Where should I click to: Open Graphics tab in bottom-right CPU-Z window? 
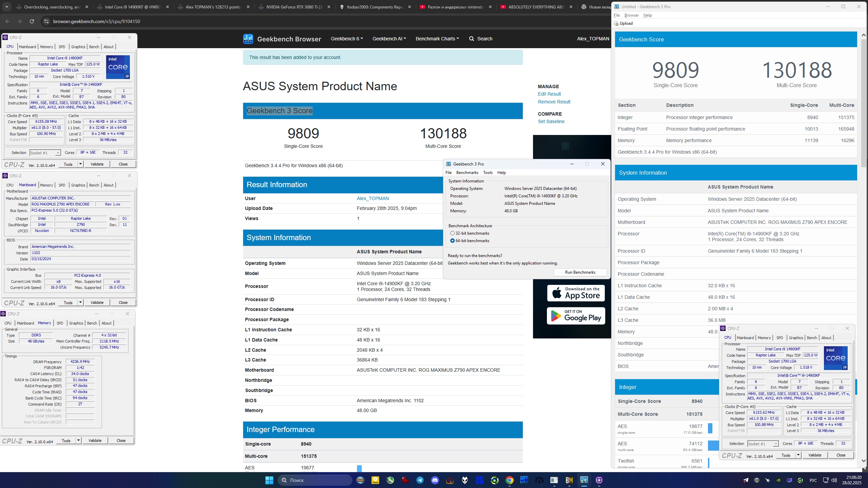point(796,338)
